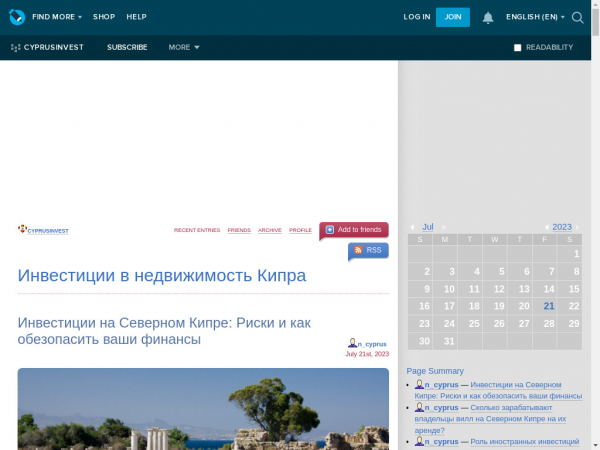Open the HELP menu item

(x=136, y=17)
